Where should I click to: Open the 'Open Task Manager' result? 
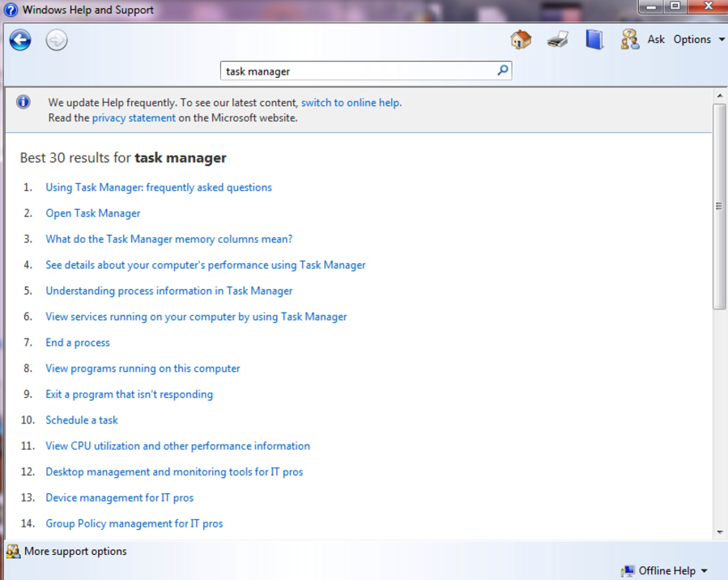[x=92, y=213]
